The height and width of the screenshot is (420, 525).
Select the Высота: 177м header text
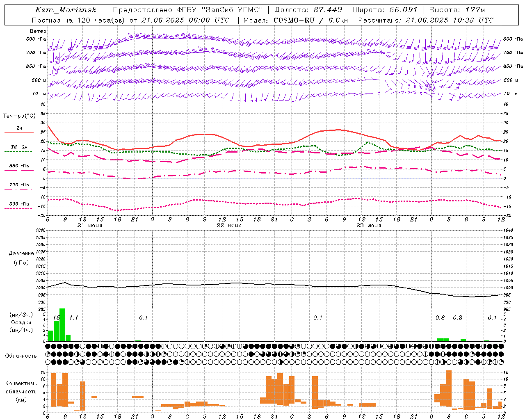tap(457, 10)
